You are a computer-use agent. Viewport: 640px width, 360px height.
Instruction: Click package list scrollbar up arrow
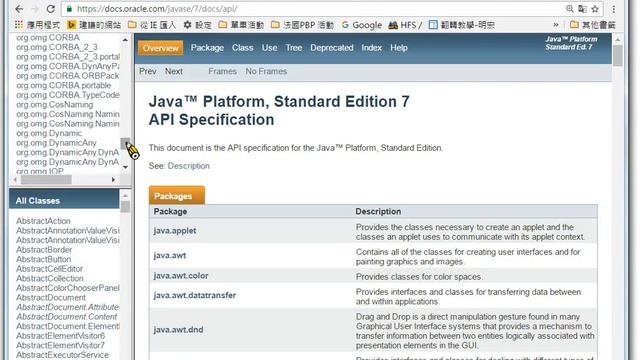click(x=125, y=40)
